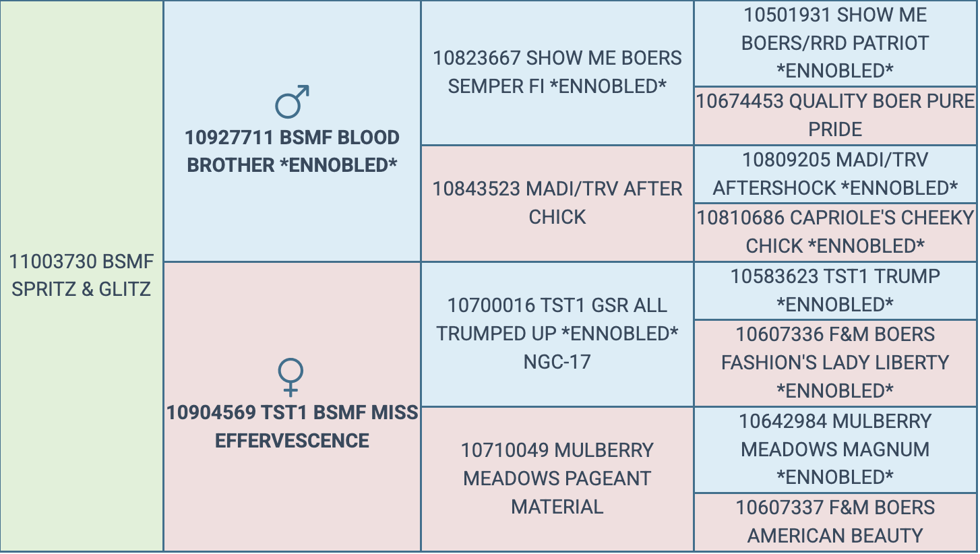This screenshot has height=554, width=980.
Task: View Mulberry Meadows Magnum entry
Action: [834, 449]
